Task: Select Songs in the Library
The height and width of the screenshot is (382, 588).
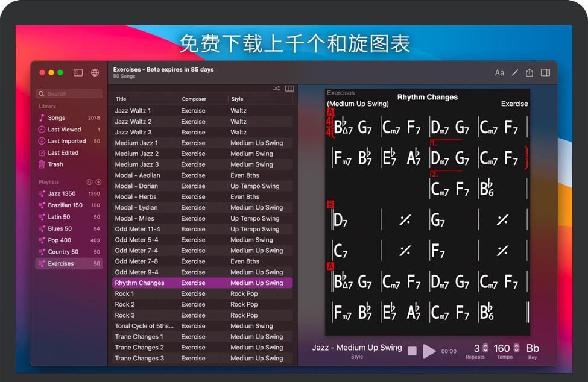Action: pyautogui.click(x=69, y=117)
